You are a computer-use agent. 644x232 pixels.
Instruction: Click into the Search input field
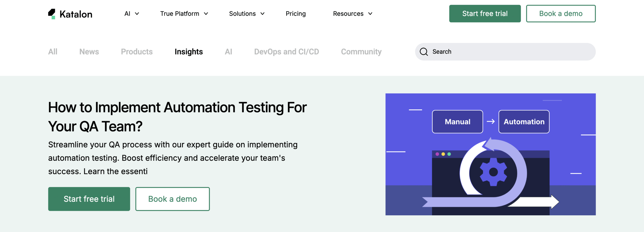click(511, 52)
